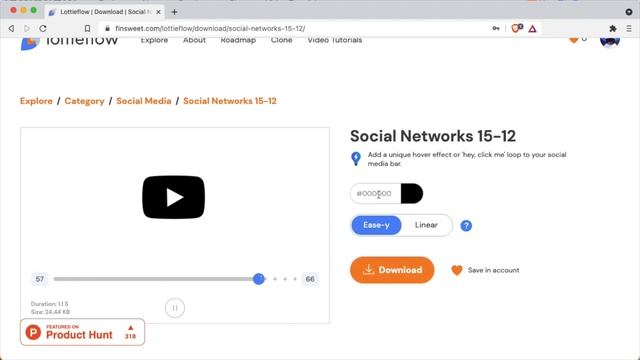Click the YouTube play animation preview
Image resolution: width=640 pixels, height=360 pixels.
(x=173, y=197)
